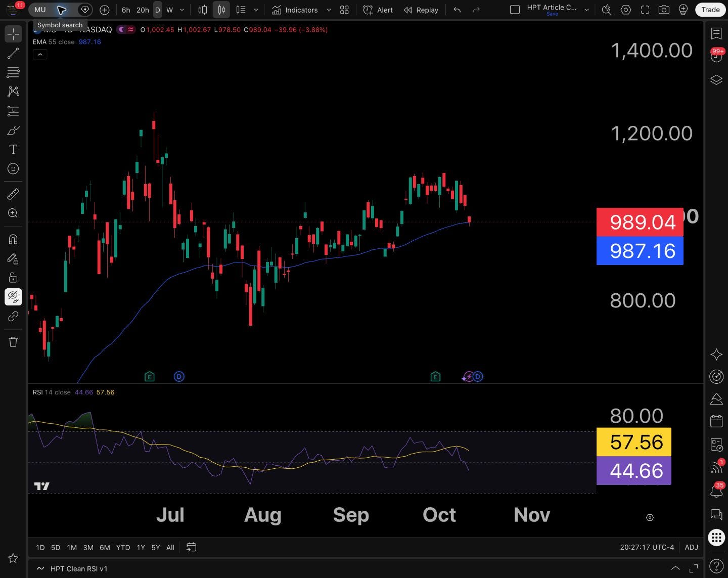Open HPT Article layout dropdown arrow

pos(586,10)
